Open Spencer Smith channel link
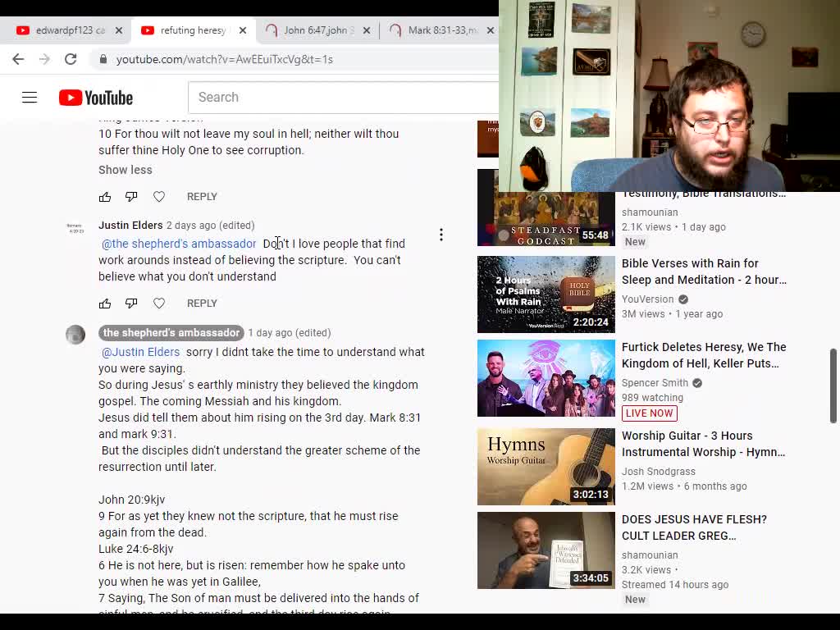Screen dimensions: 840x630 click(x=655, y=383)
